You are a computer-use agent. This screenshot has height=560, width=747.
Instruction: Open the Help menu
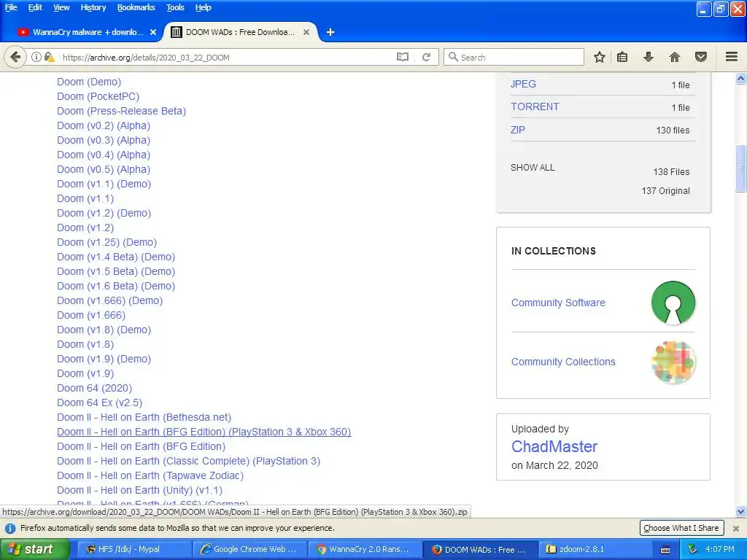pyautogui.click(x=203, y=7)
